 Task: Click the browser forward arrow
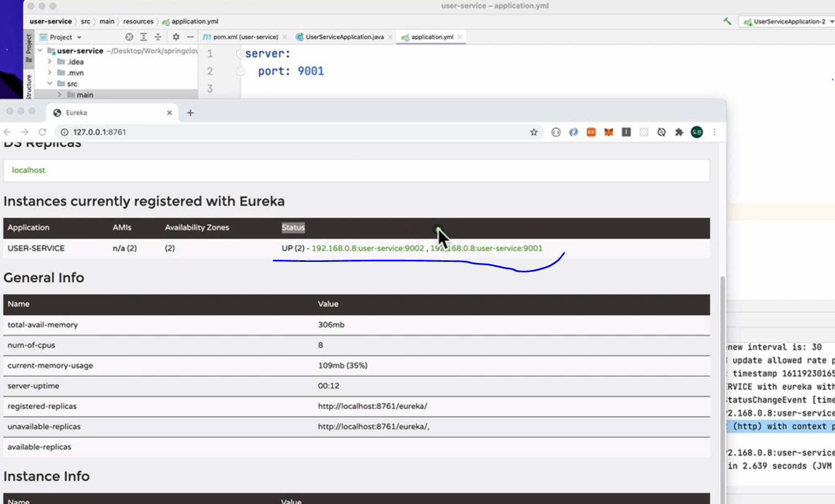coord(25,132)
